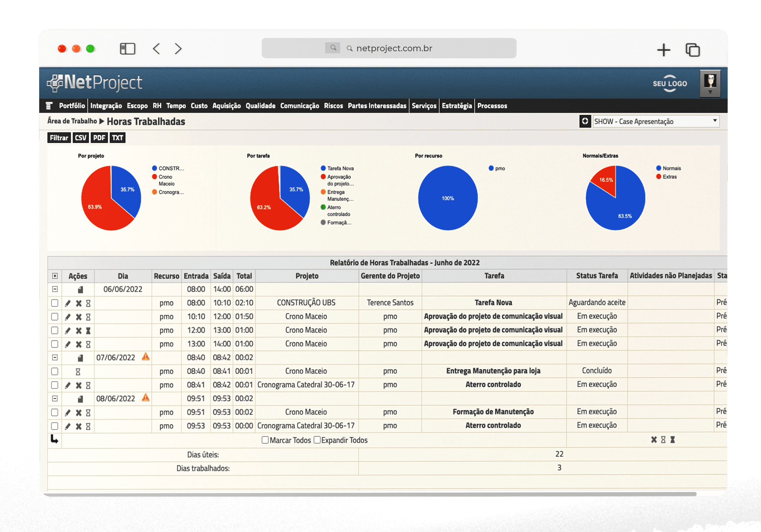Image resolution: width=761 pixels, height=532 pixels.
Task: Open the Estratégia menu
Action: [x=457, y=106]
